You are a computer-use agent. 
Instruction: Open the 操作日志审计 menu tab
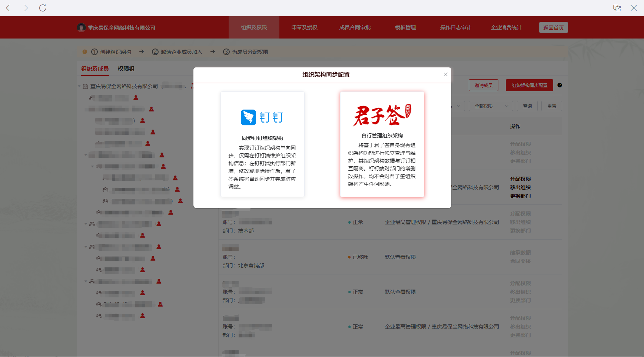[x=455, y=27]
